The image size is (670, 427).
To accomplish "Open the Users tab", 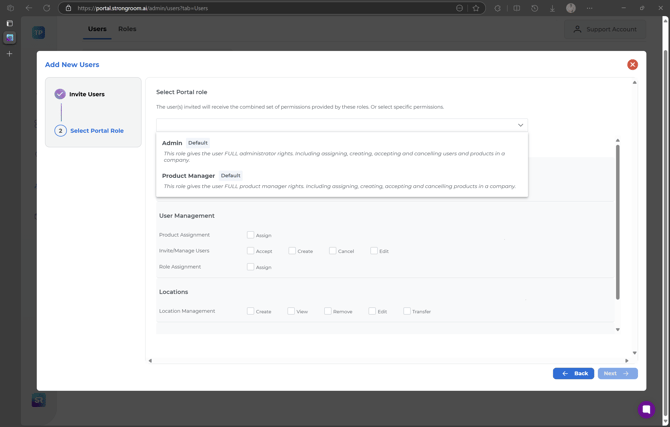I will (97, 29).
